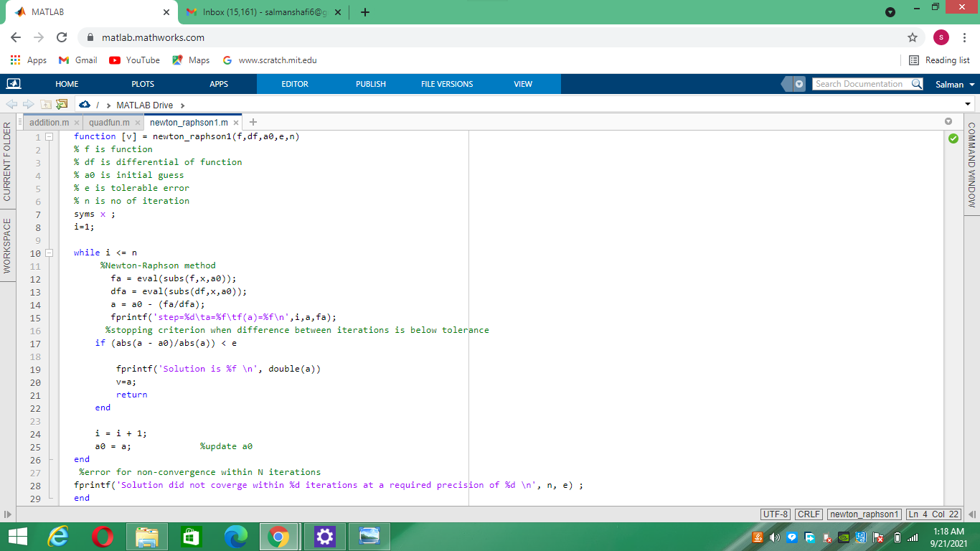Expand the address bar path dropdown

click(x=969, y=105)
